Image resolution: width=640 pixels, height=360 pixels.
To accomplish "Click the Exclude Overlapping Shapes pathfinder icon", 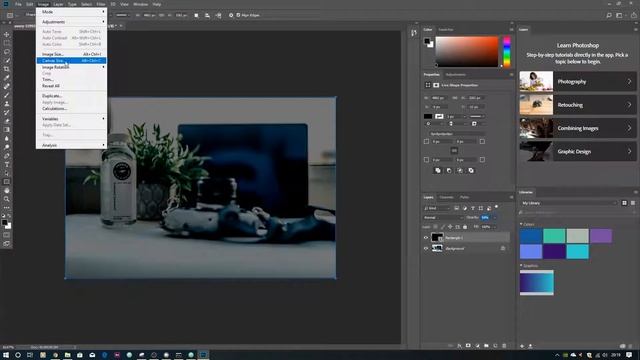I will pyautogui.click(x=471, y=171).
